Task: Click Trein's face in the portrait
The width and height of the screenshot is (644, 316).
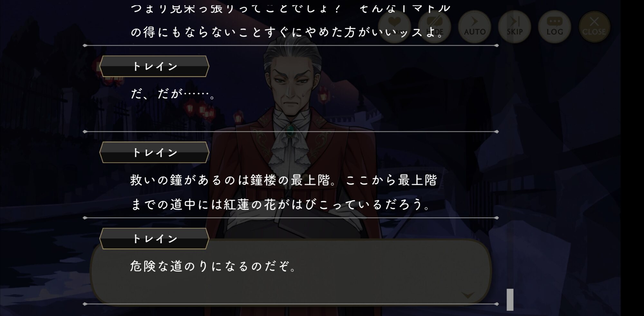Action: pos(291,82)
